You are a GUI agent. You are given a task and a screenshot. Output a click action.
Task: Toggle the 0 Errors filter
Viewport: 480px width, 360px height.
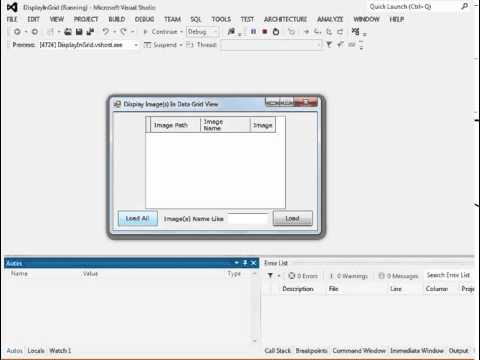pyautogui.click(x=303, y=276)
